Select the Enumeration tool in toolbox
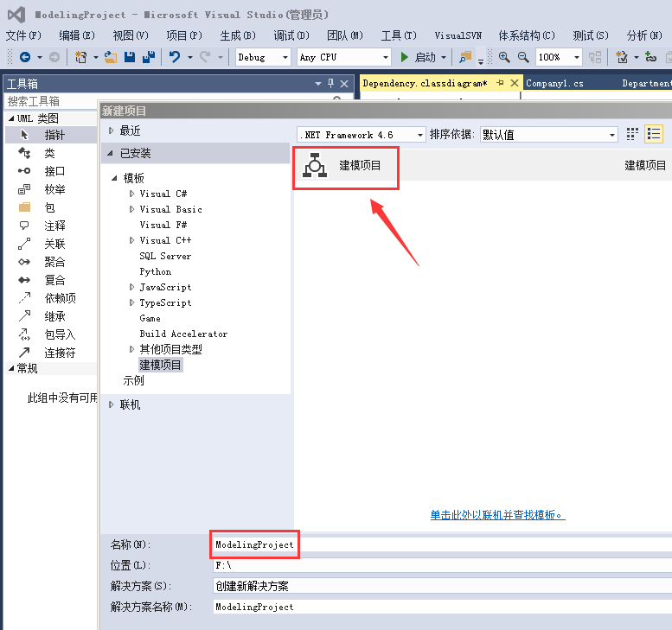This screenshot has width=672, height=630. 50,189
